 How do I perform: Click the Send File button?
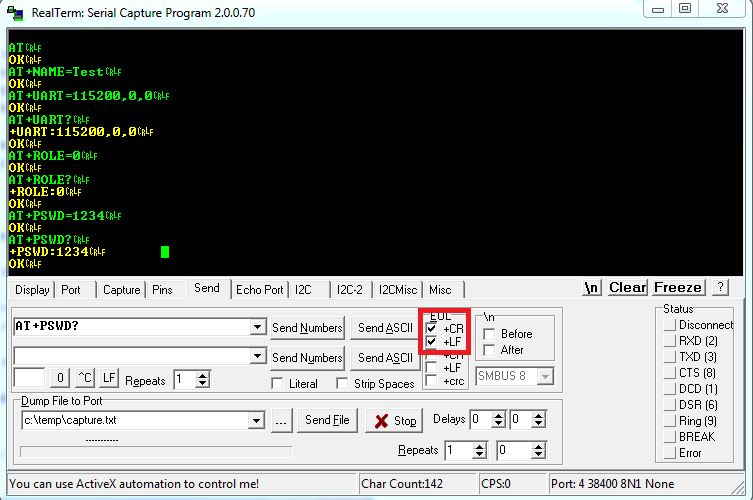tap(327, 420)
